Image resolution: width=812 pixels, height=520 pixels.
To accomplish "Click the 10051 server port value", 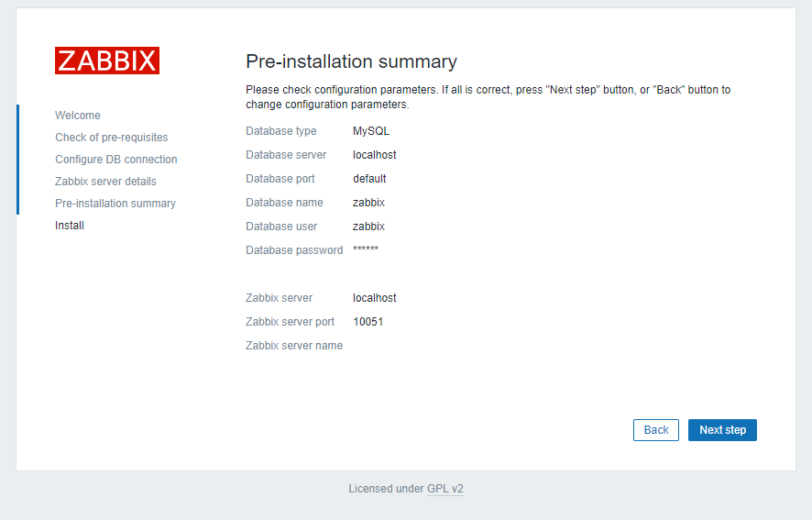I will coord(368,322).
